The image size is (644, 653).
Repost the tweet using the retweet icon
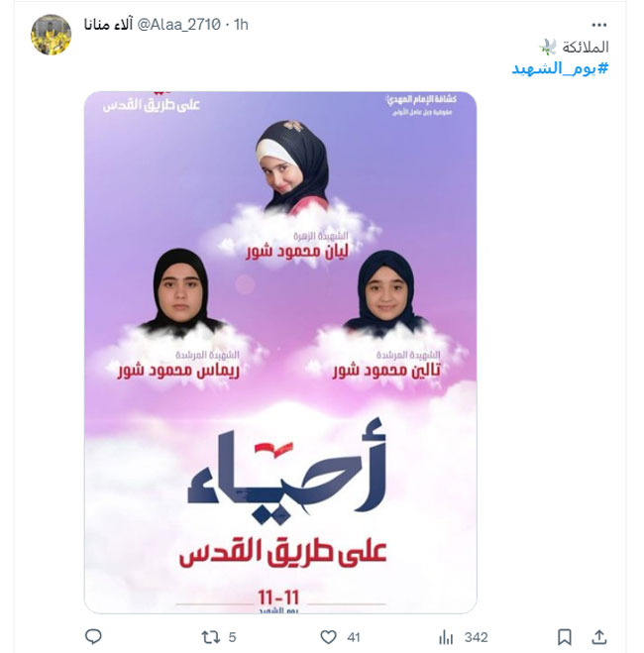coord(210,637)
